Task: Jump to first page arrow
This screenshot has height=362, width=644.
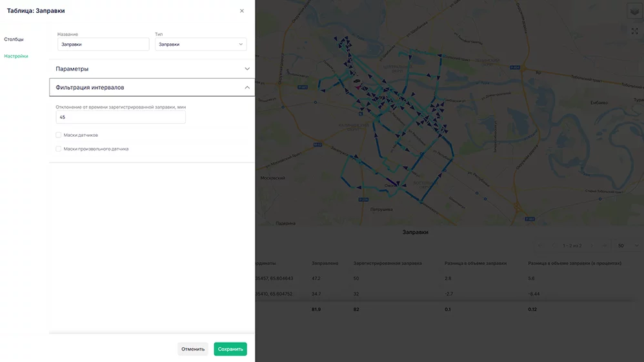Action: pos(539,246)
